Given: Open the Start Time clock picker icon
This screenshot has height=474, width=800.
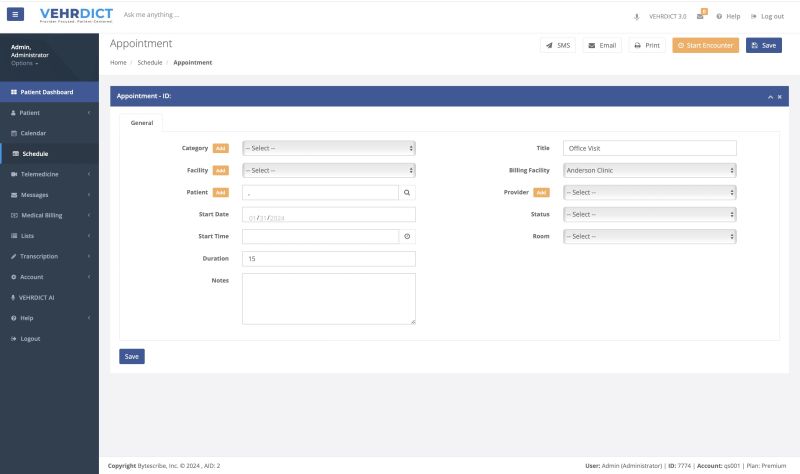Looking at the screenshot, I should 406,237.
